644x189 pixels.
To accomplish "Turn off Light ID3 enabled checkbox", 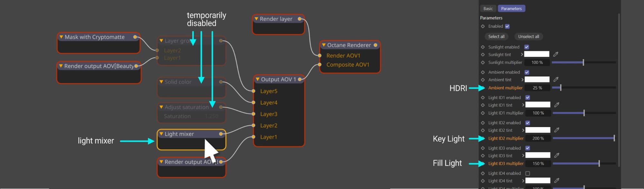I will [528, 148].
